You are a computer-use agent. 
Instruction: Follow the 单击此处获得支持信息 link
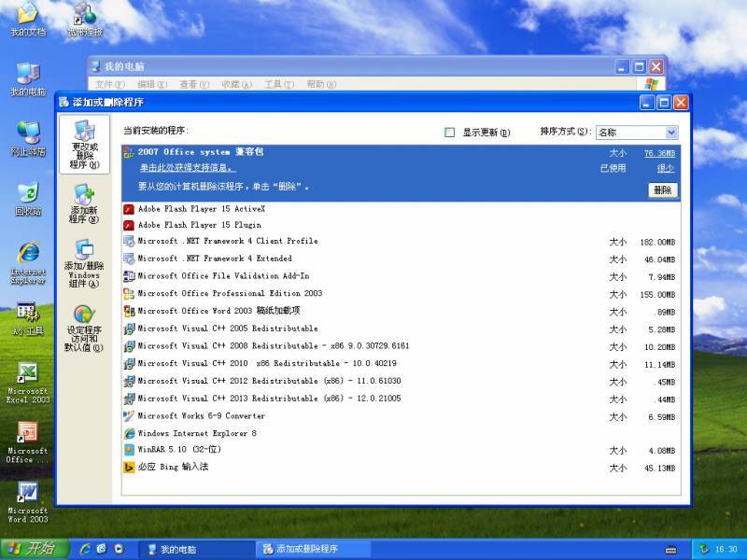[x=188, y=168]
